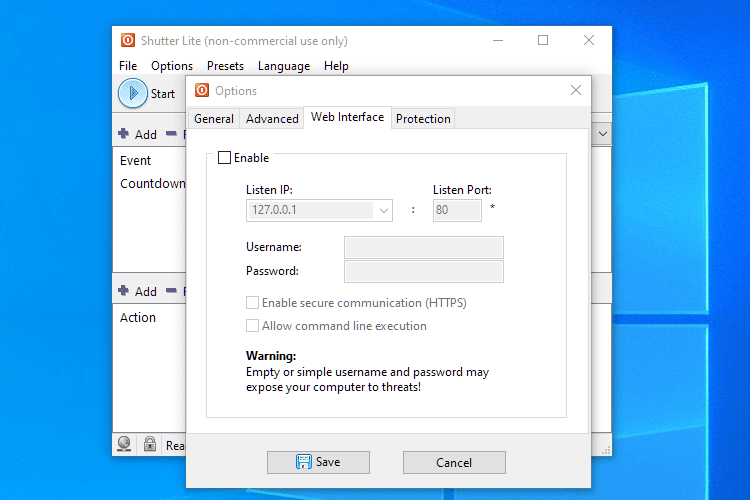Click the Event column header
Viewport: 750px width, 500px height.
(135, 160)
